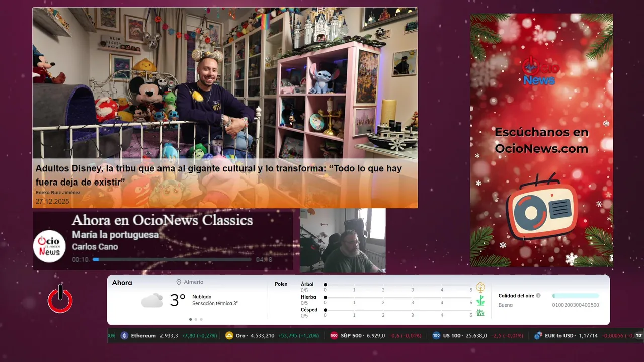Image resolution: width=644 pixels, height=362 pixels.
Task: Click the Ethereum coin icon in ticker
Action: coord(124,336)
